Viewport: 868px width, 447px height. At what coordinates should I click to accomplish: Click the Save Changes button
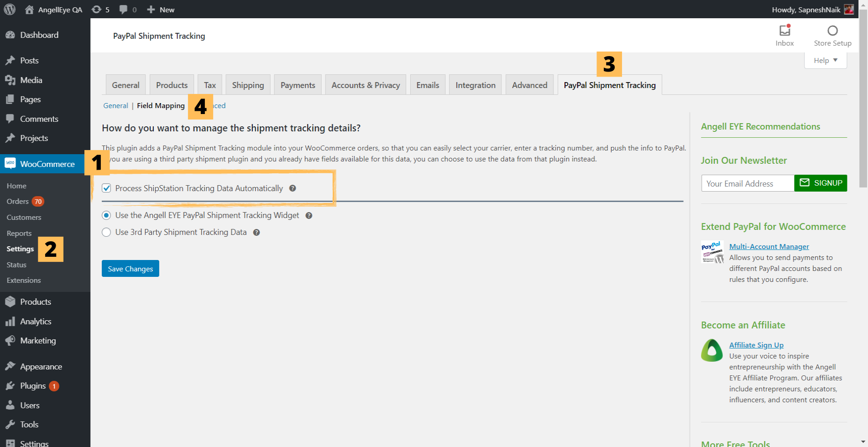(131, 269)
